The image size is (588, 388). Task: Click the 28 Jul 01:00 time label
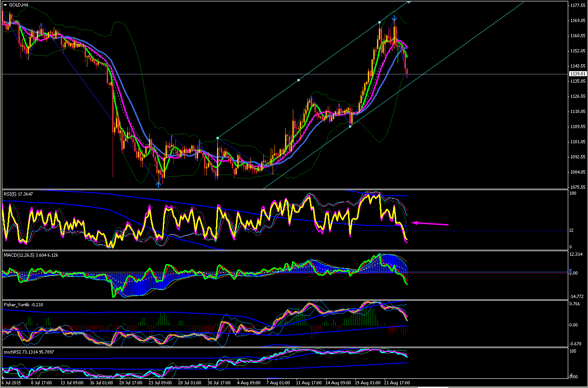click(x=190, y=382)
